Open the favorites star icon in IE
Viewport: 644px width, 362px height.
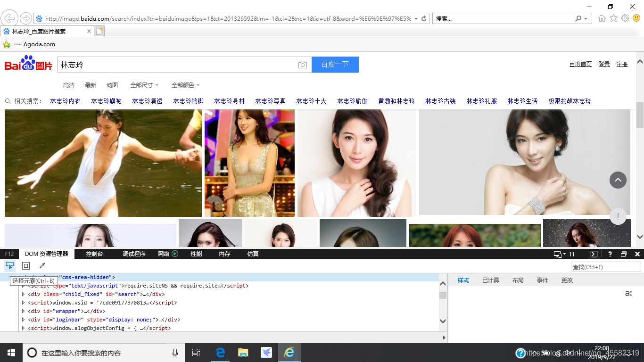tap(613, 18)
